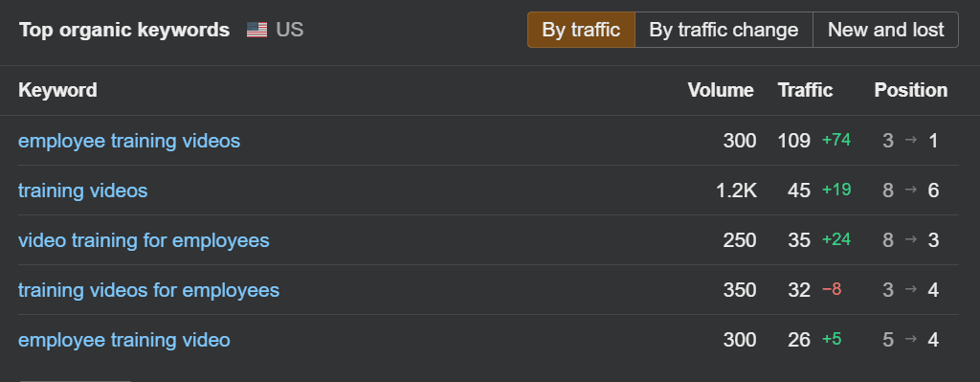Click the Volume column header
The image size is (980, 382).
721,90
